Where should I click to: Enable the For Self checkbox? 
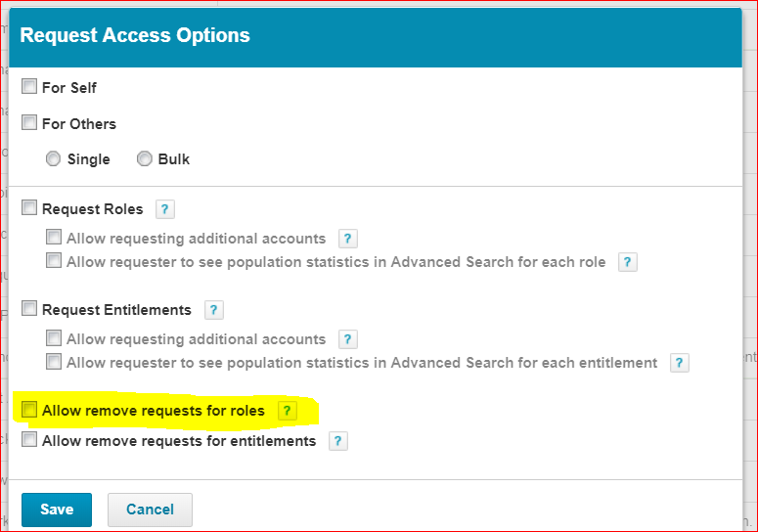[29, 87]
